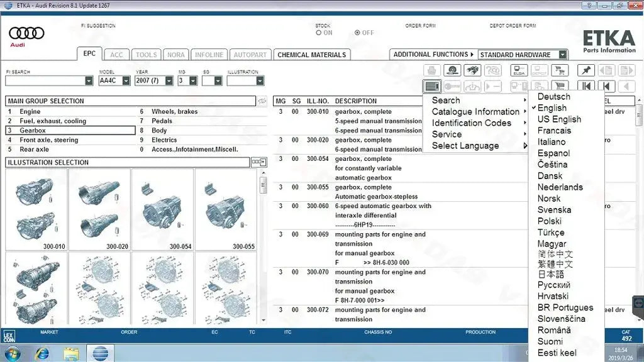The width and height of the screenshot is (644, 362).
Task: Open the MODEL dropdown
Action: pyautogui.click(x=126, y=80)
